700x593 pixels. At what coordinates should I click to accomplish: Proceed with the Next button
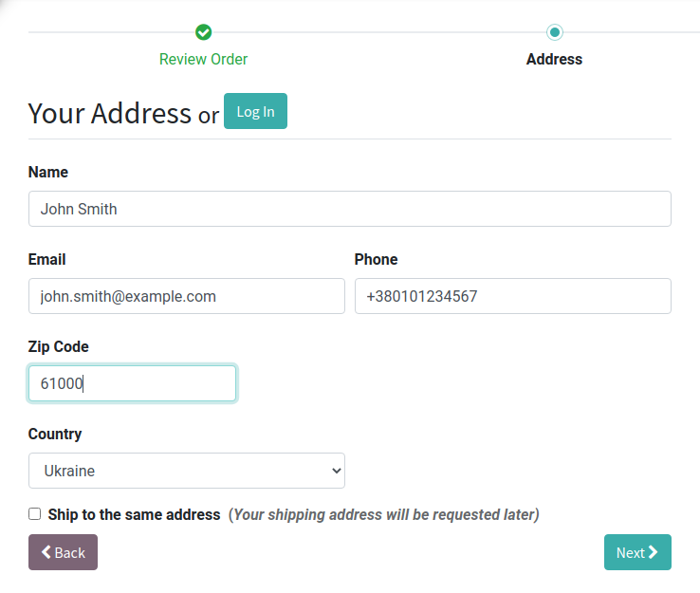(637, 552)
